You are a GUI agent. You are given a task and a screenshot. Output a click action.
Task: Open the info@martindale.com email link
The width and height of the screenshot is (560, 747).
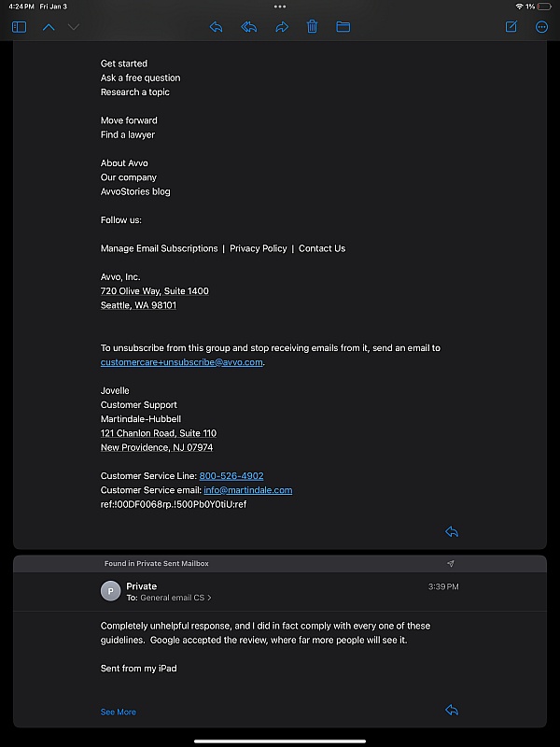click(x=248, y=490)
